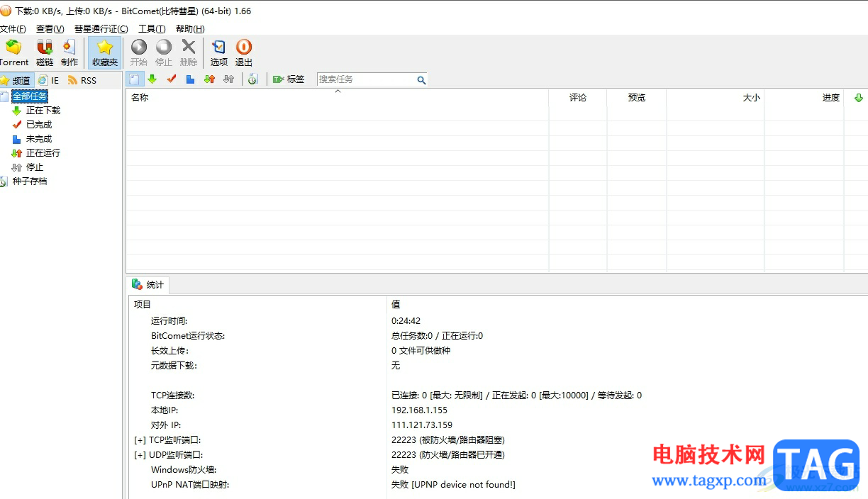Sort the task list by 名称 column
The width and height of the screenshot is (868, 499).
338,98
